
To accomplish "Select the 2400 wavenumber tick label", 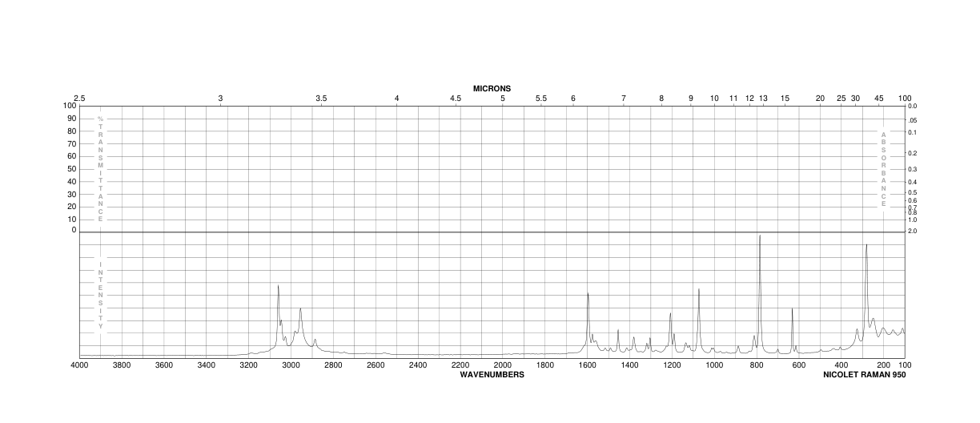I will coord(418,365).
